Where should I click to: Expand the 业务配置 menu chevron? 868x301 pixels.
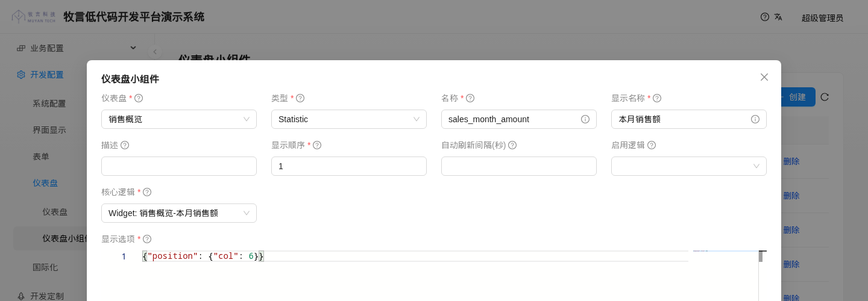[133, 48]
